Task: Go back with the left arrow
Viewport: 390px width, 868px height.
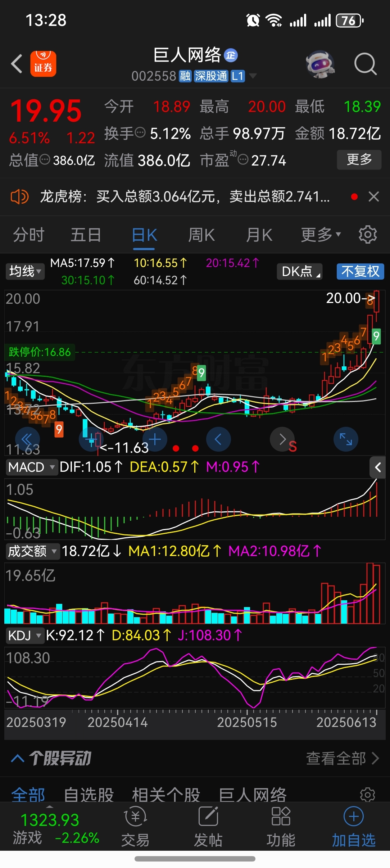Action: (x=17, y=64)
